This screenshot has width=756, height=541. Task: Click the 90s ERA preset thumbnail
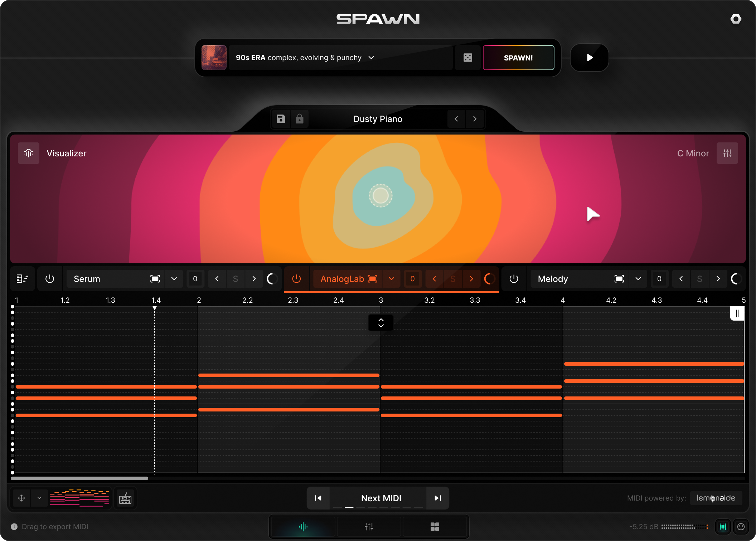tap(214, 58)
